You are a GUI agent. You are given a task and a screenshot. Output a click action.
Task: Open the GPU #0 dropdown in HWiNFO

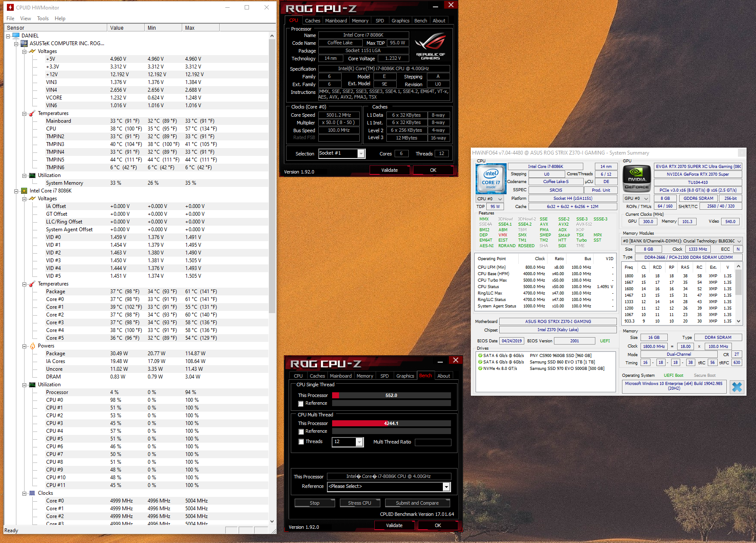[x=636, y=199]
